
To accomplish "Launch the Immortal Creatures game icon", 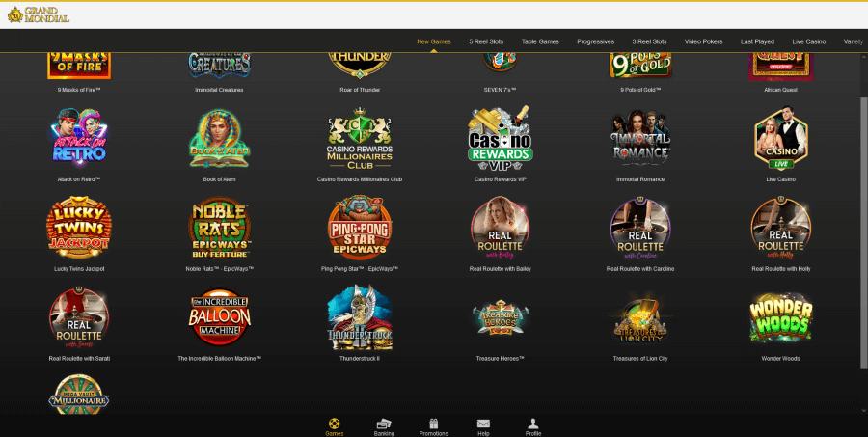I will [x=219, y=65].
